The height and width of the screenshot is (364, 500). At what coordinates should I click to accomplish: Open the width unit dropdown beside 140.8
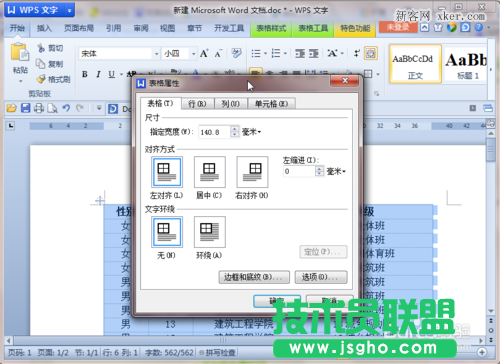coord(259,132)
